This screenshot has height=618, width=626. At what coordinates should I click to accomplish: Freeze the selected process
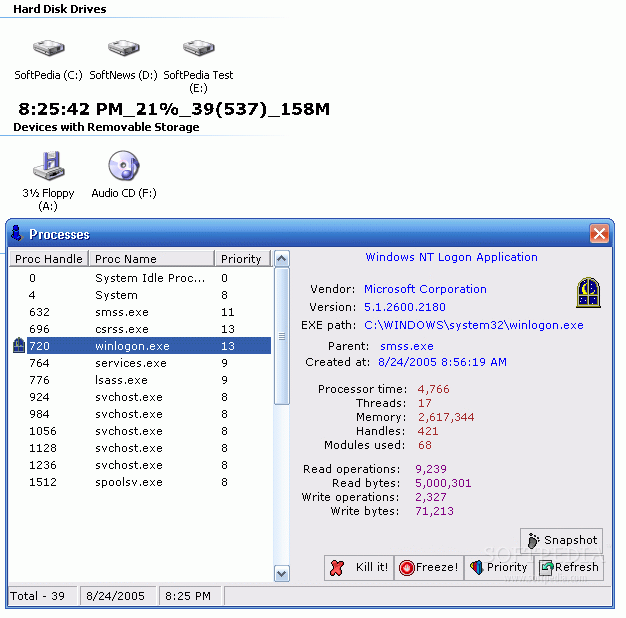[429, 567]
